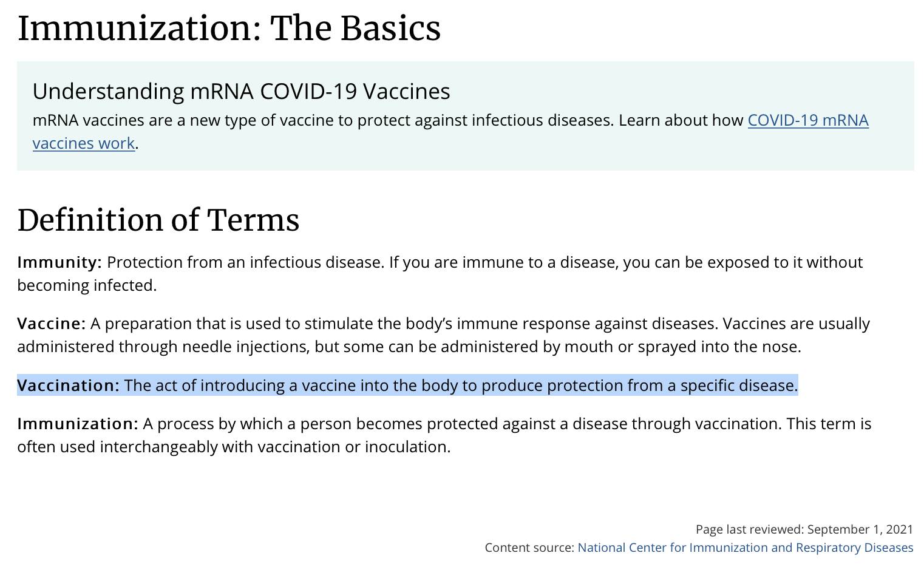The image size is (924, 567).
Task: Click the bold Immunization term
Action: click(78, 424)
